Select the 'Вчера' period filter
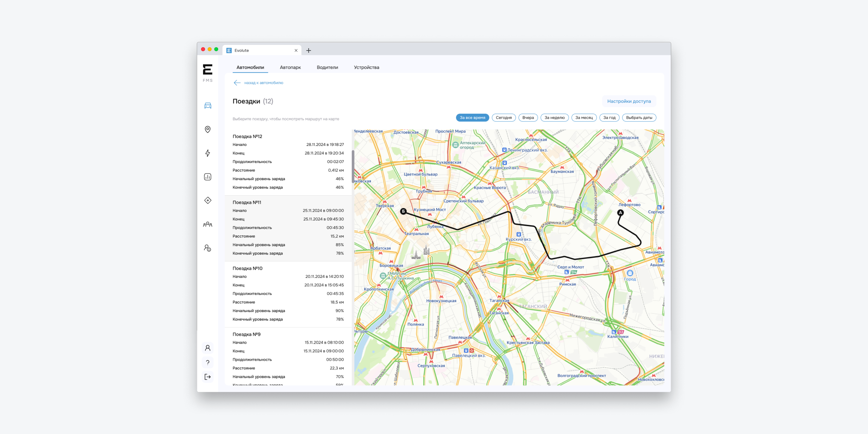The height and width of the screenshot is (434, 868). point(528,118)
